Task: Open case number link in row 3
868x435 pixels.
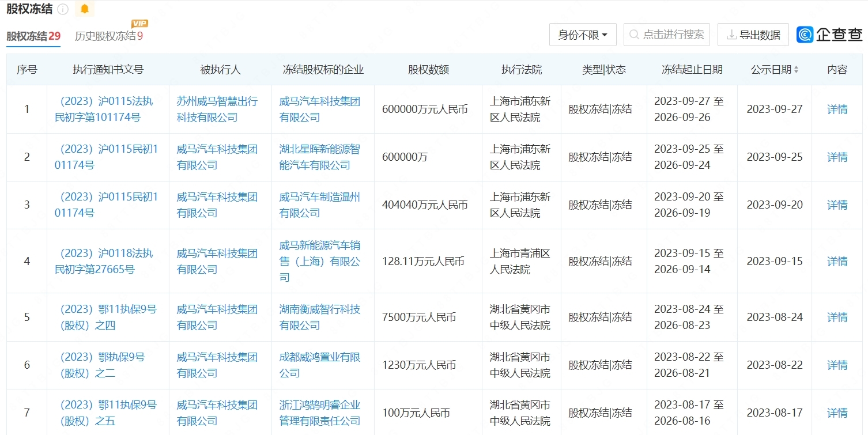Action: point(106,205)
